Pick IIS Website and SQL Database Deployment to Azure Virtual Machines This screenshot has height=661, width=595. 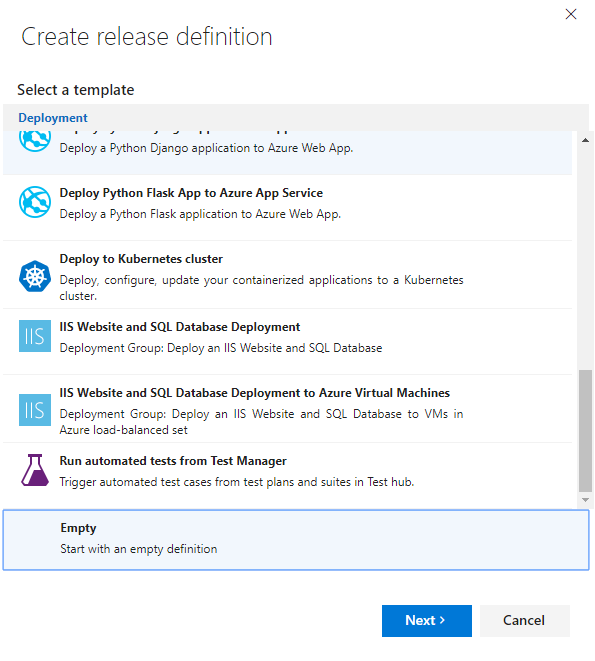point(254,392)
